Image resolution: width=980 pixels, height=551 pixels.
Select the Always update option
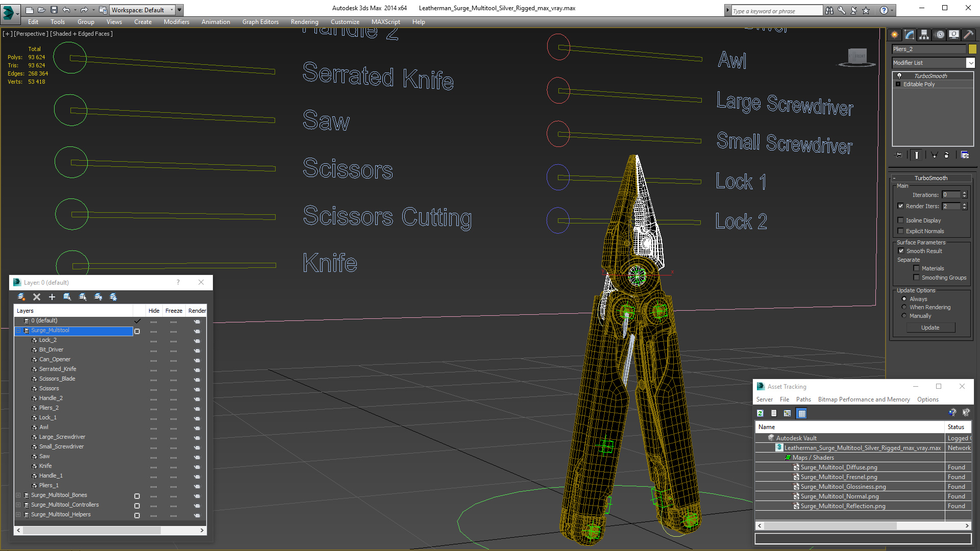tap(904, 299)
